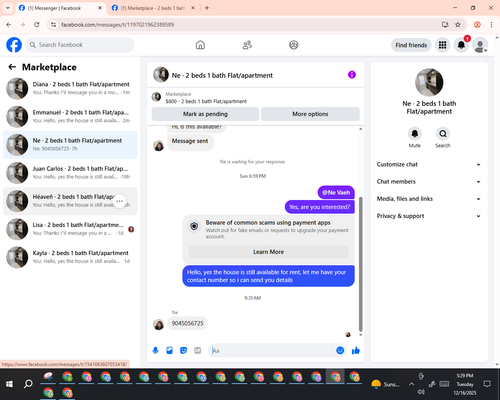Expand the Privacy & support section
500x400 pixels.
click(x=429, y=216)
